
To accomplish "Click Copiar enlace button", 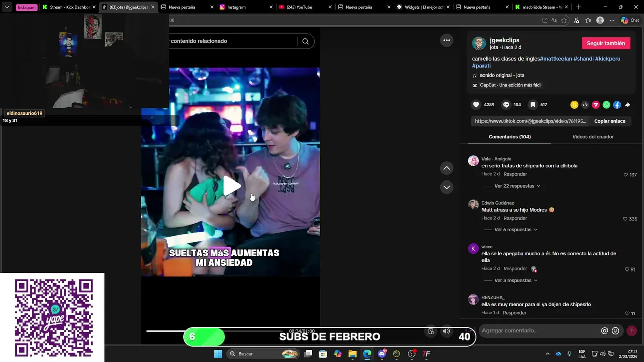I will coord(610,121).
